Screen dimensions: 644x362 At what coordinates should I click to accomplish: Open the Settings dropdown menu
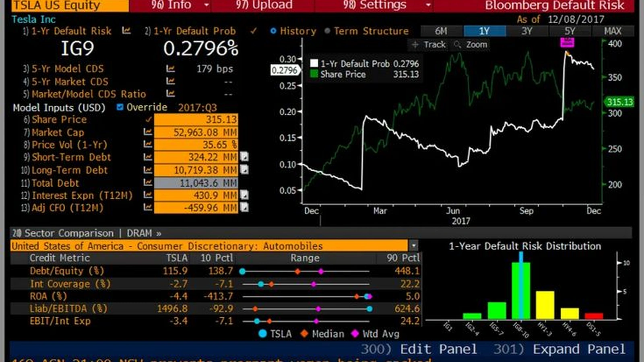coord(428,5)
